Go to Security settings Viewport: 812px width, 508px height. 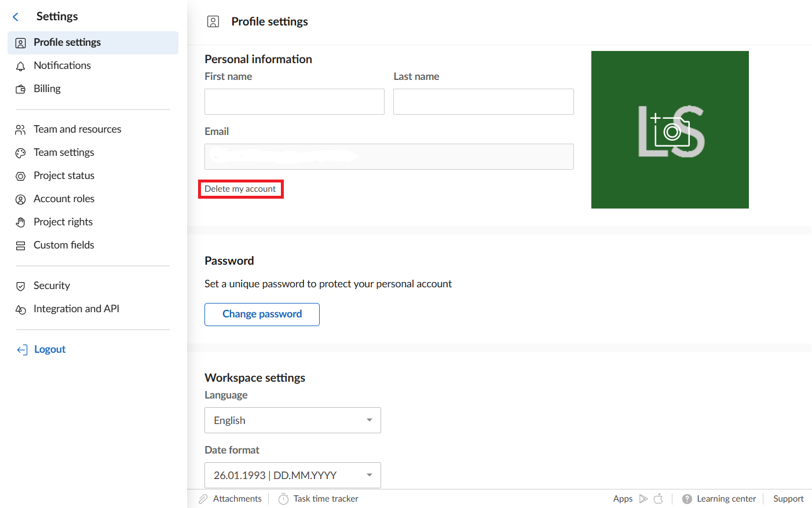pyautogui.click(x=52, y=286)
